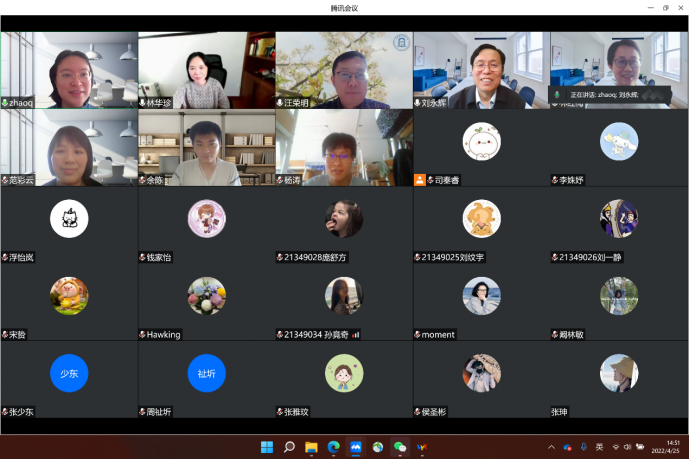Expand the hidden system tray icons chevron

551,447
